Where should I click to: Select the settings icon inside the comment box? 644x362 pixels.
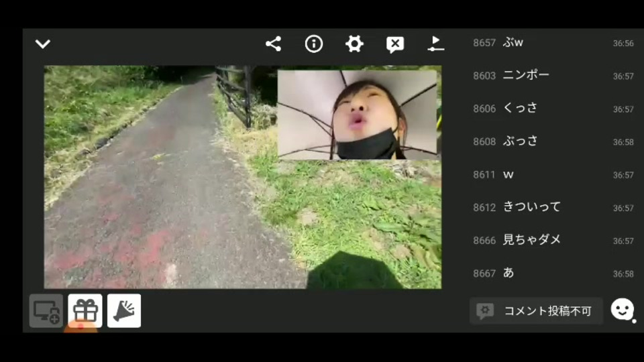pyautogui.click(x=485, y=311)
